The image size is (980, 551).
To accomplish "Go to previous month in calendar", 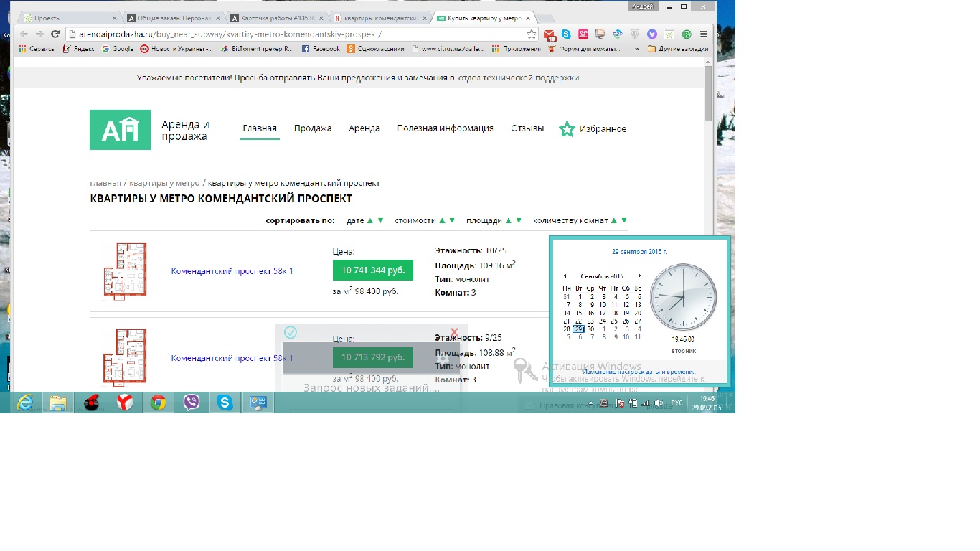I will coord(565,276).
